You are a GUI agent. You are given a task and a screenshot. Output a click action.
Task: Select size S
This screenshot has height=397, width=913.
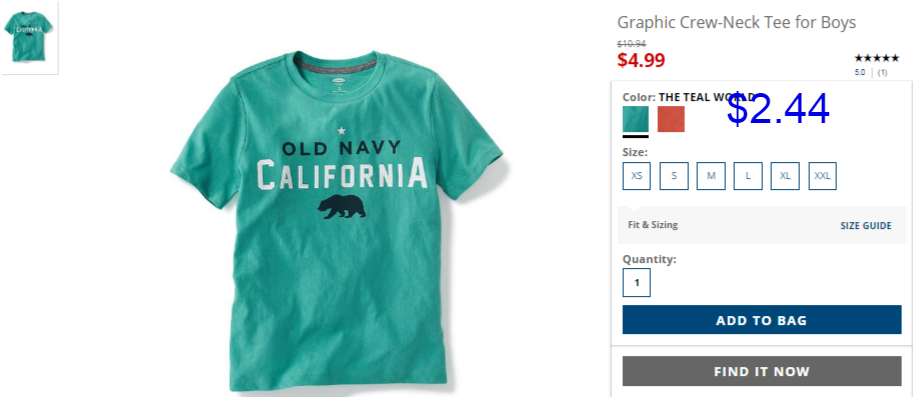(x=674, y=176)
